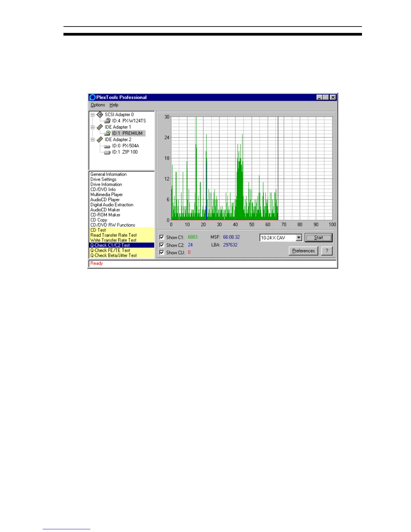Select Q-Check FE/TE Test
The height and width of the screenshot is (532, 411).
(110, 250)
